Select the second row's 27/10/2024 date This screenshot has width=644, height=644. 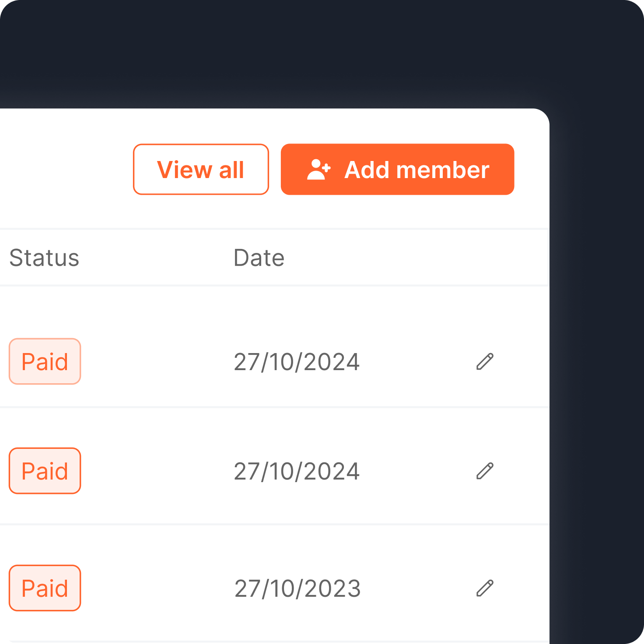297,472
